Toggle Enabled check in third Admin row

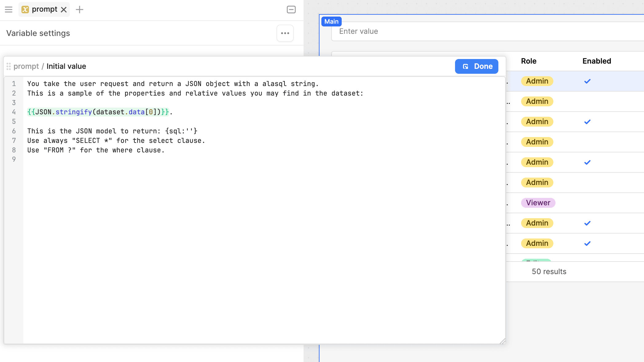click(587, 122)
